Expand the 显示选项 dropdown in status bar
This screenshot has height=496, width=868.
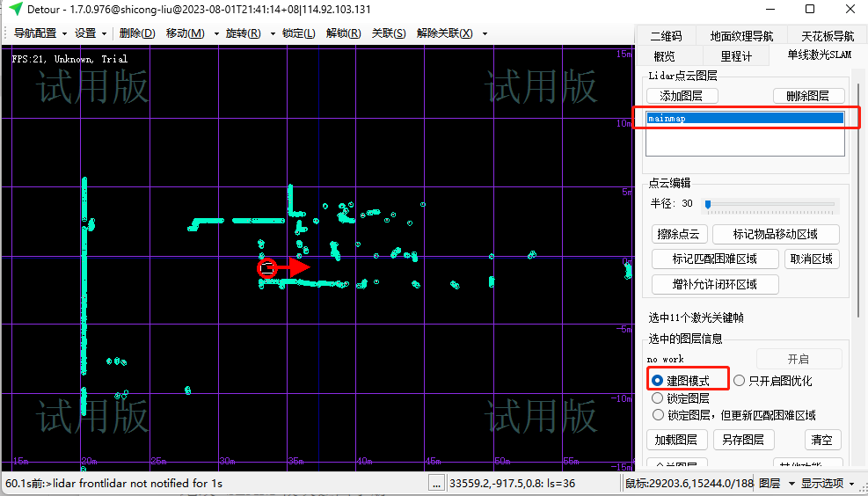[827, 483]
